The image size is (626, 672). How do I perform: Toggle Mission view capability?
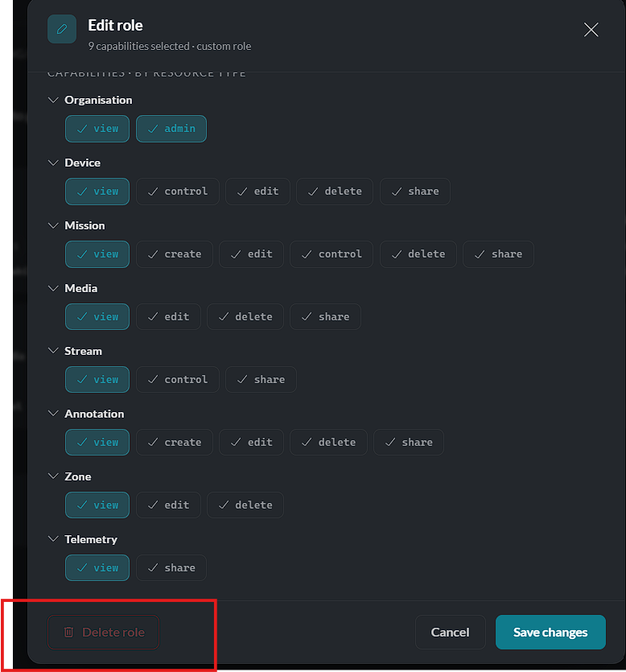[97, 254]
